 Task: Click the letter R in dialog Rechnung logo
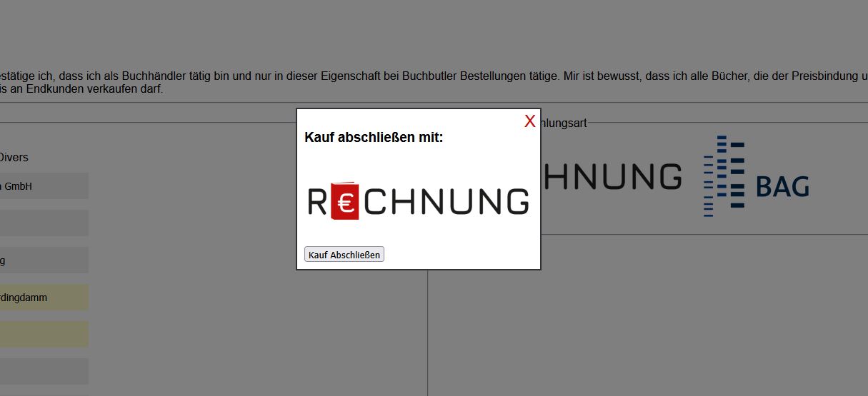(x=318, y=201)
